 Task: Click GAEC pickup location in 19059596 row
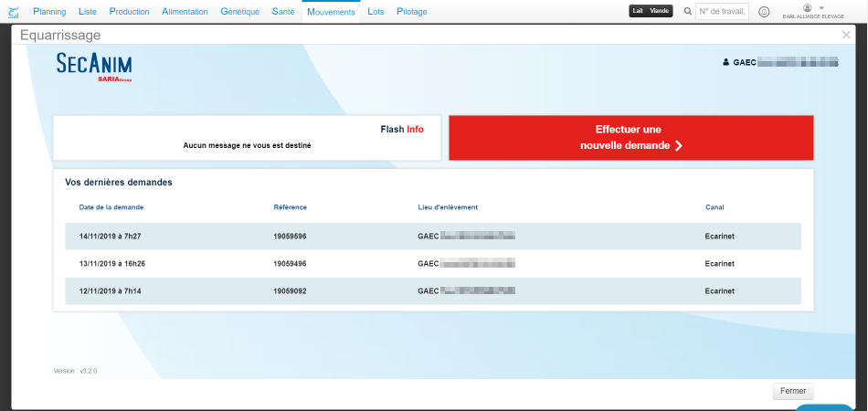click(x=467, y=237)
